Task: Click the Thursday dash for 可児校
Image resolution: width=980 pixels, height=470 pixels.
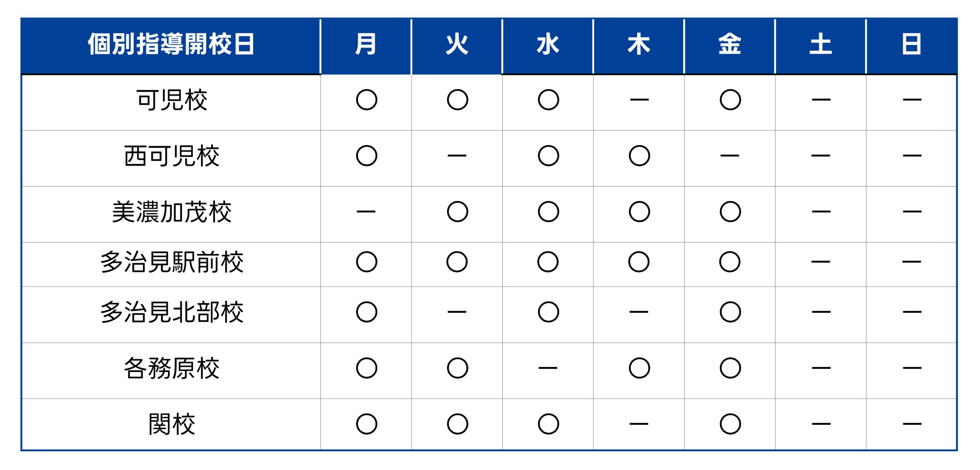Action: [x=639, y=100]
